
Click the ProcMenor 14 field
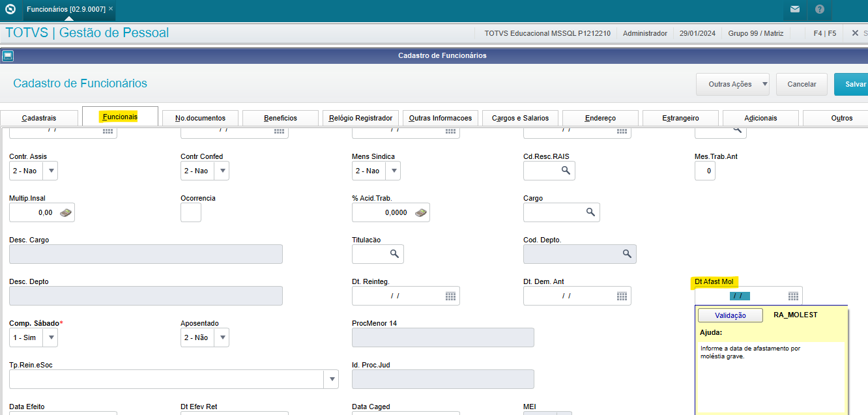(443, 337)
